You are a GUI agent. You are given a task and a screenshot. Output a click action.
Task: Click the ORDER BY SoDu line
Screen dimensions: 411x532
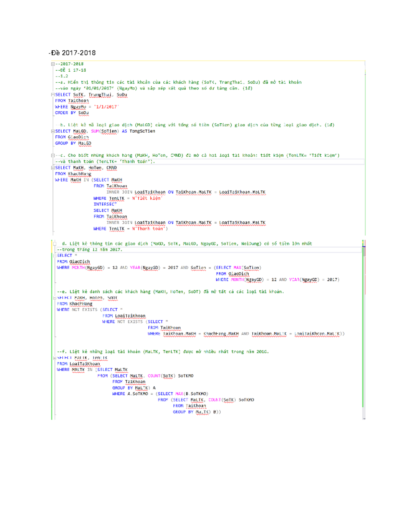click(72, 112)
